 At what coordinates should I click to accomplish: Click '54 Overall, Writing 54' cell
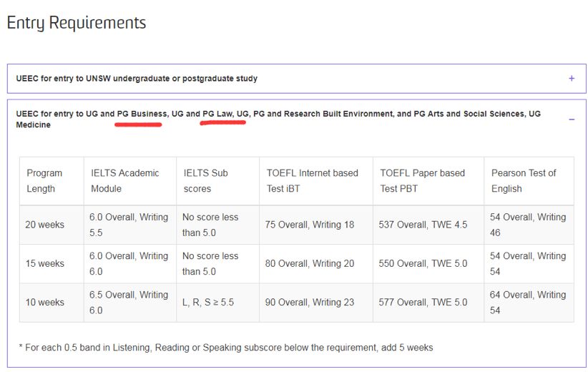click(x=529, y=264)
